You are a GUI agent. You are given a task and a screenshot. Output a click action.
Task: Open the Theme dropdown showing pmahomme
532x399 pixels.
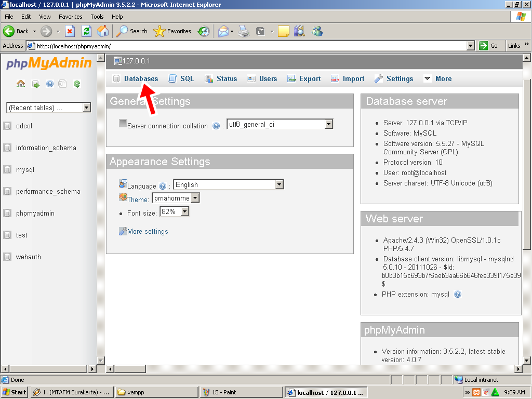[x=195, y=198]
